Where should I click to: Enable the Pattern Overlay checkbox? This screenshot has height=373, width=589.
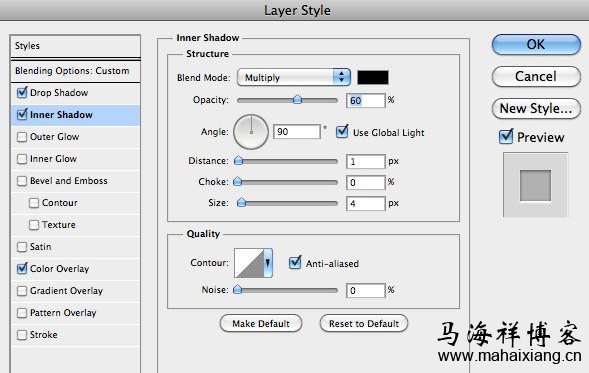tap(22, 313)
